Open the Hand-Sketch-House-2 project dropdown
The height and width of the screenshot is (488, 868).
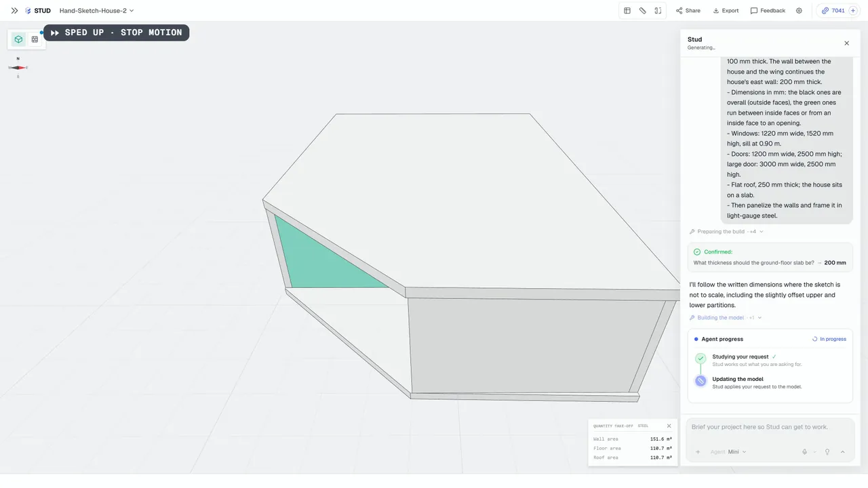pos(96,11)
